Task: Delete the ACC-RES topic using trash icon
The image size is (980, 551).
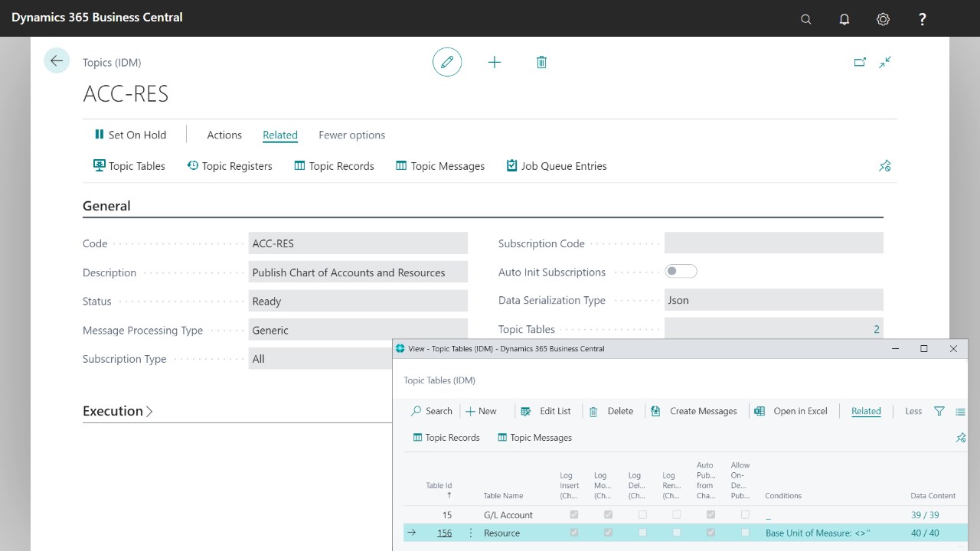Action: click(x=541, y=62)
